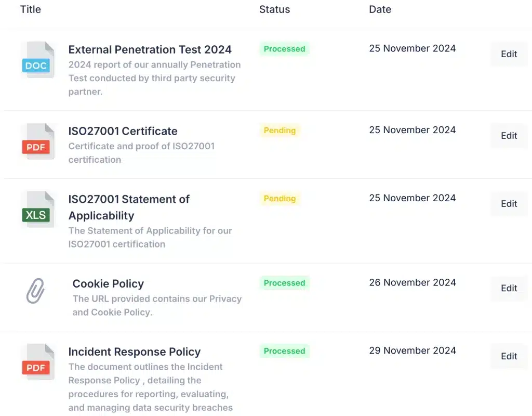The width and height of the screenshot is (532, 416).
Task: Open the Incident Response Policy title
Action: tap(135, 352)
